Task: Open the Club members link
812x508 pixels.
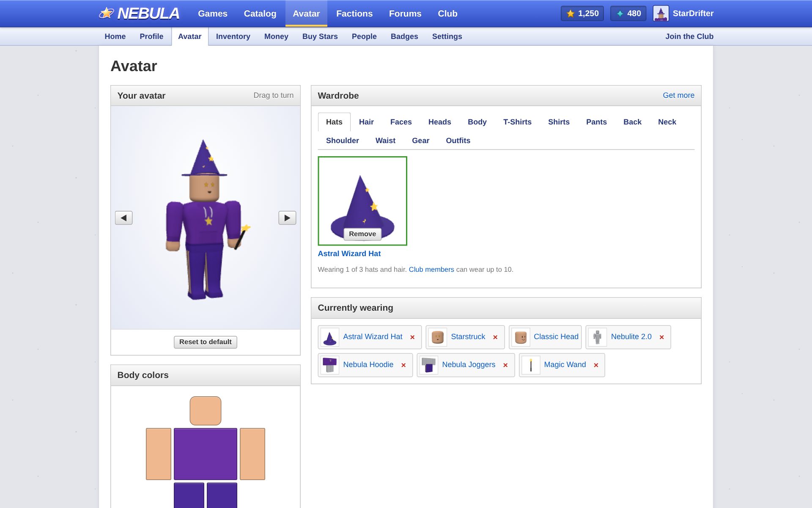Action: [x=431, y=270]
